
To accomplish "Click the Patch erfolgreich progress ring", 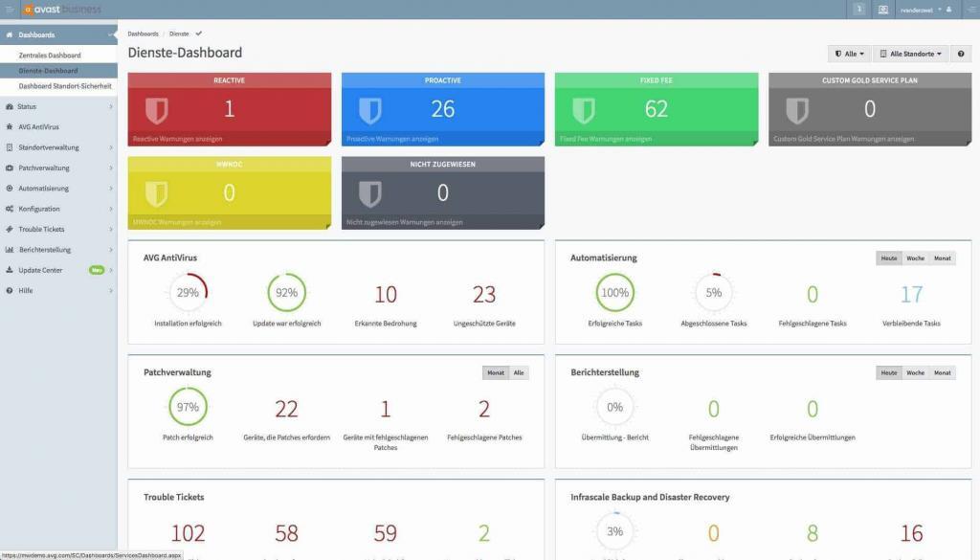I will (188, 406).
